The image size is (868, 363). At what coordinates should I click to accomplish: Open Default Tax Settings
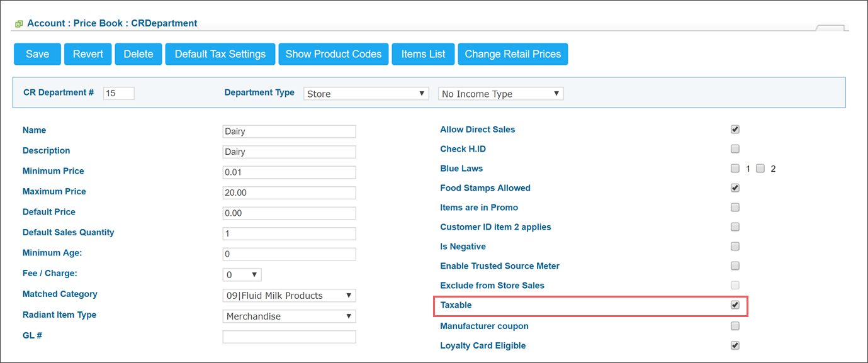220,54
